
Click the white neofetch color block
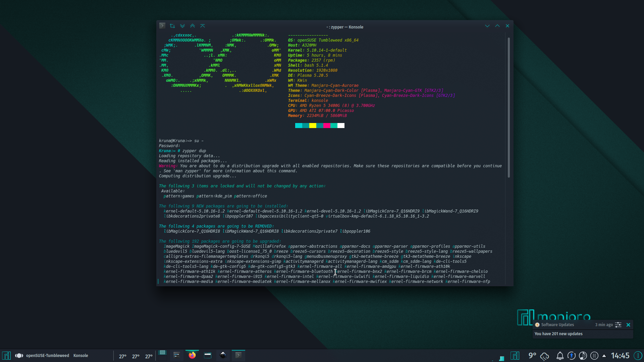(341, 126)
